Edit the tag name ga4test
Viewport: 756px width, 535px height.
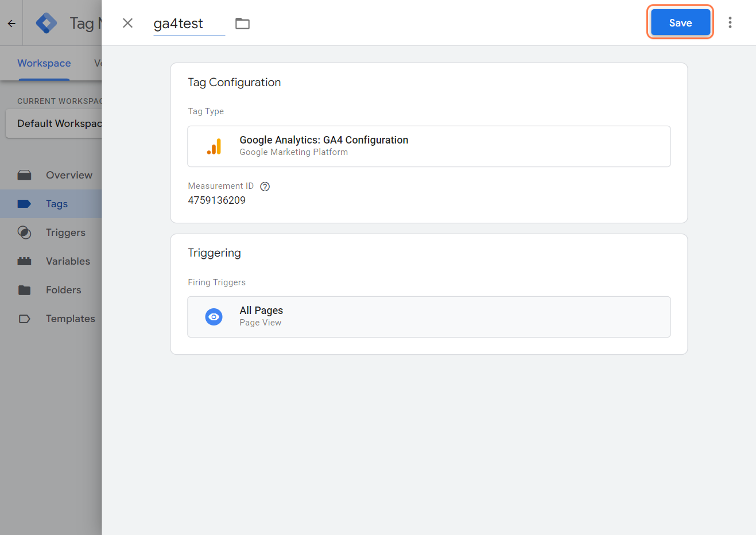pyautogui.click(x=189, y=24)
